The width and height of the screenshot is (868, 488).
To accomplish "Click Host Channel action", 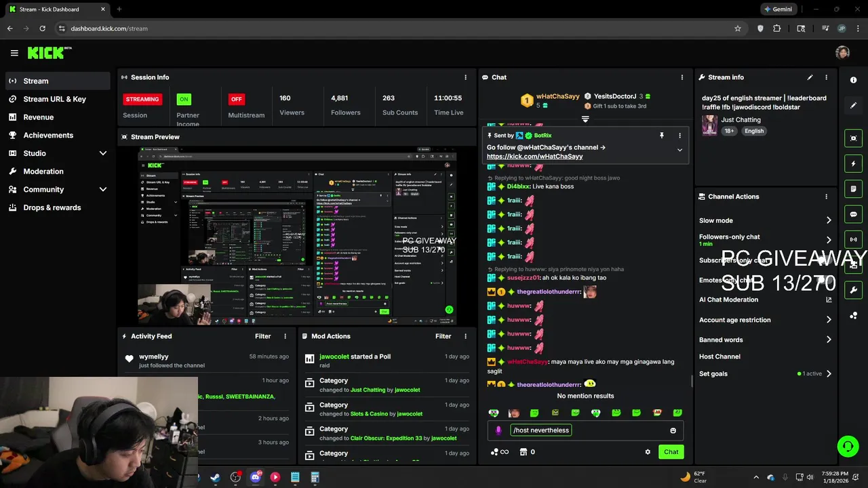I will (x=719, y=357).
